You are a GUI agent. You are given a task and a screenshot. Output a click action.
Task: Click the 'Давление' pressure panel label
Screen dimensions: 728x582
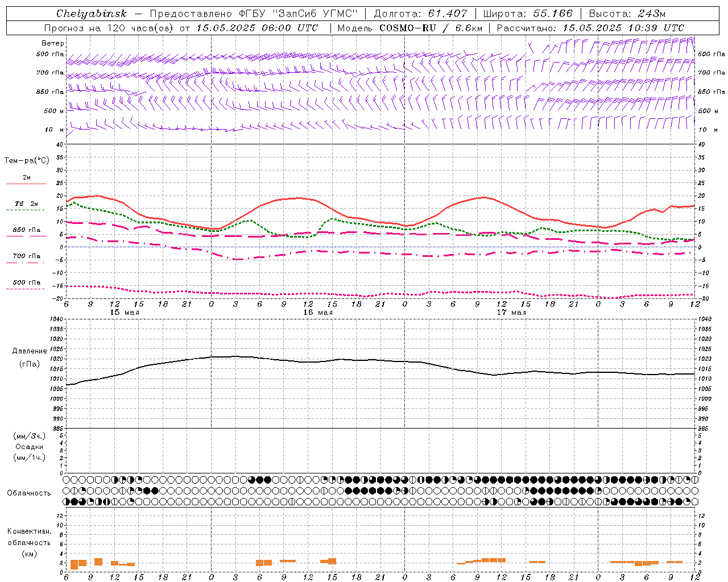click(30, 351)
